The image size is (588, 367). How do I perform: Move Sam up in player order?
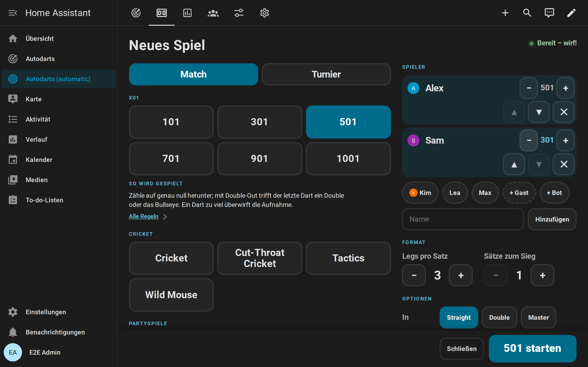(514, 164)
